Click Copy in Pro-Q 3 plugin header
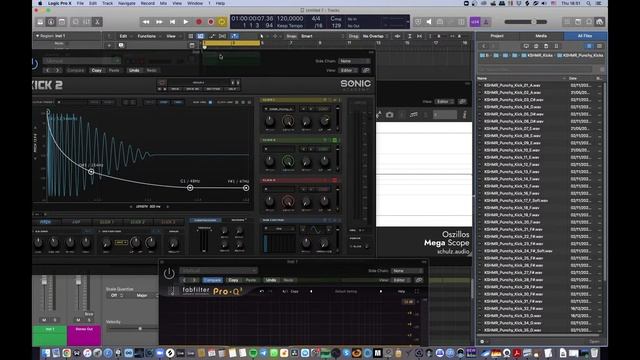 coord(233,280)
